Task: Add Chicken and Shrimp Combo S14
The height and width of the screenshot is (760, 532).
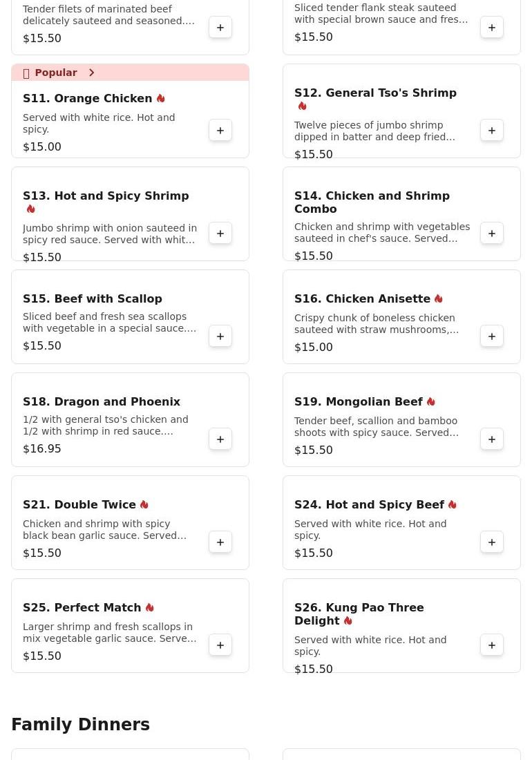Action: (491, 233)
